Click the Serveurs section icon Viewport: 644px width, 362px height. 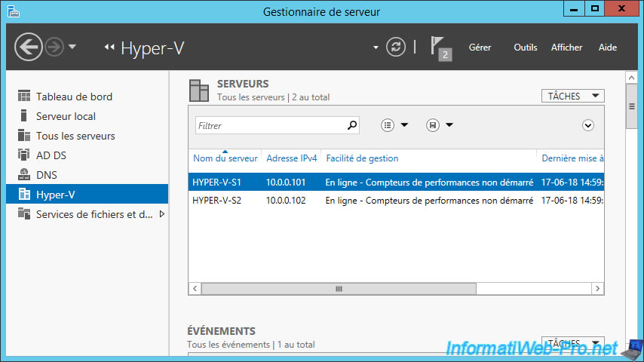199,90
